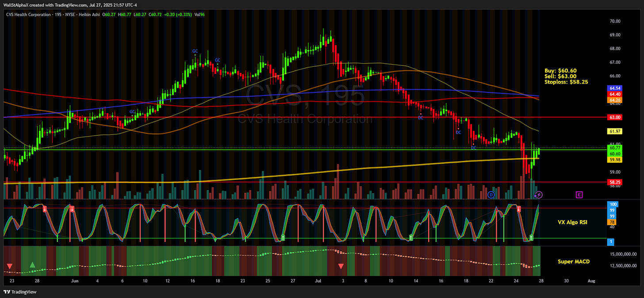The width and height of the screenshot is (644, 298).
Task: Click the Aug label on time axis
Action: point(591,281)
